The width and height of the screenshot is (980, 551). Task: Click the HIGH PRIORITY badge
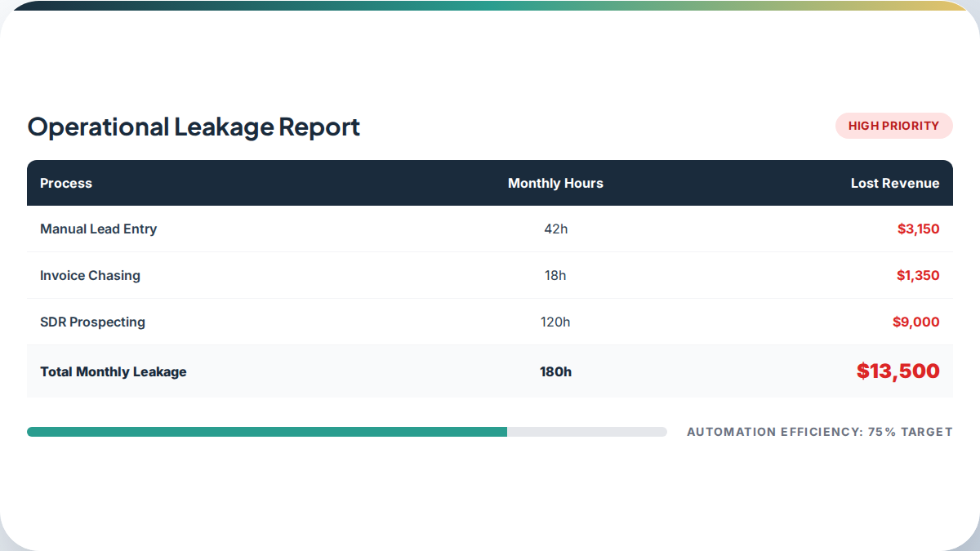[893, 126]
